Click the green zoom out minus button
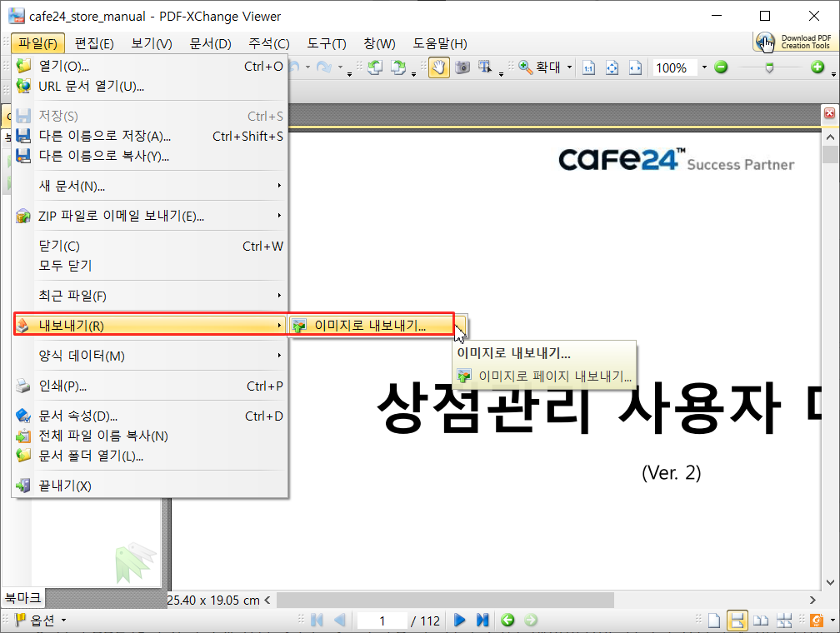The width and height of the screenshot is (840, 633). point(721,67)
